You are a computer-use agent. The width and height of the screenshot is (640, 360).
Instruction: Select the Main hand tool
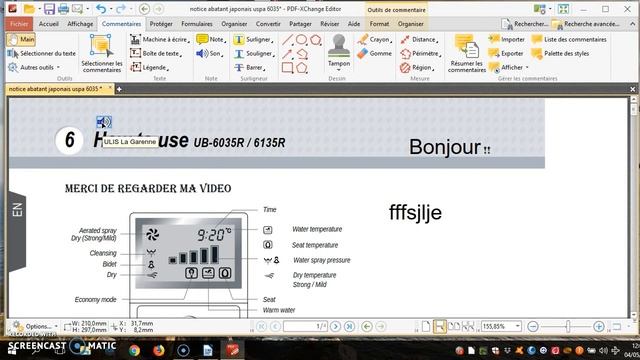[x=21, y=40]
